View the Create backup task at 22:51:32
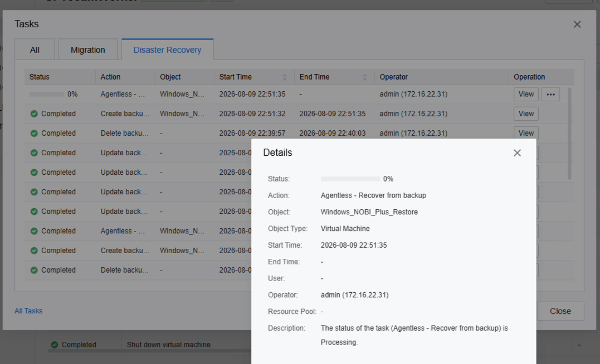The width and height of the screenshot is (600, 364). 526,114
